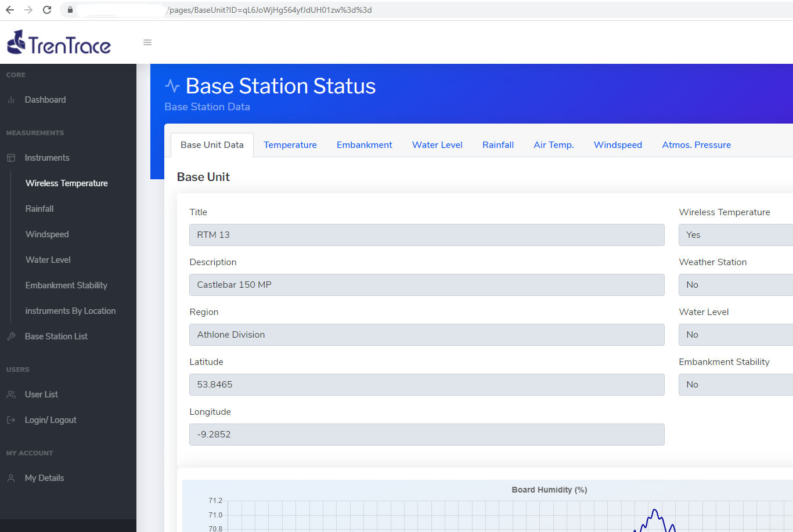Image resolution: width=793 pixels, height=532 pixels.
Task: Click the Base Station List wrench icon
Action: (x=11, y=336)
